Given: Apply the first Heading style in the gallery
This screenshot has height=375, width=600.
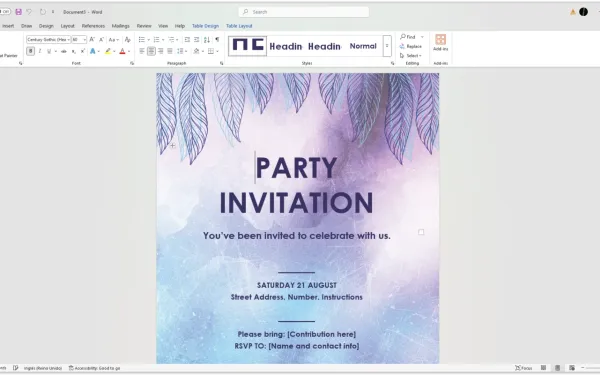Looking at the screenshot, I should click(x=286, y=46).
